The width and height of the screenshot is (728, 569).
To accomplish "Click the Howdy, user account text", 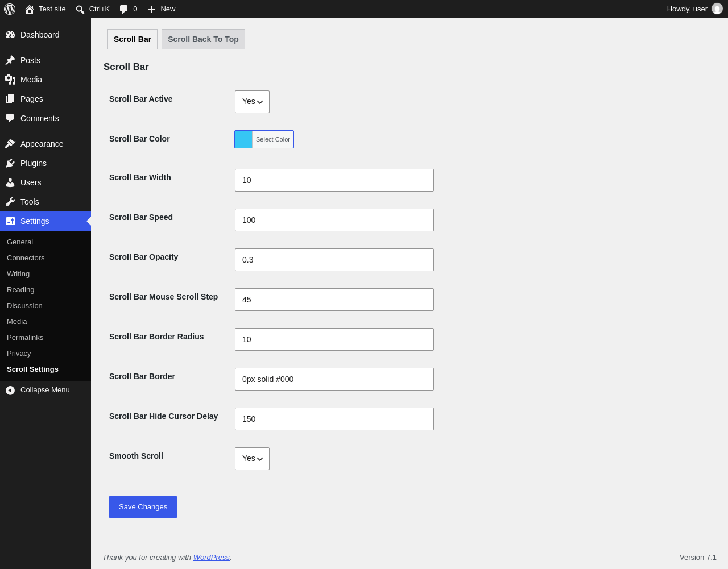I will (687, 9).
